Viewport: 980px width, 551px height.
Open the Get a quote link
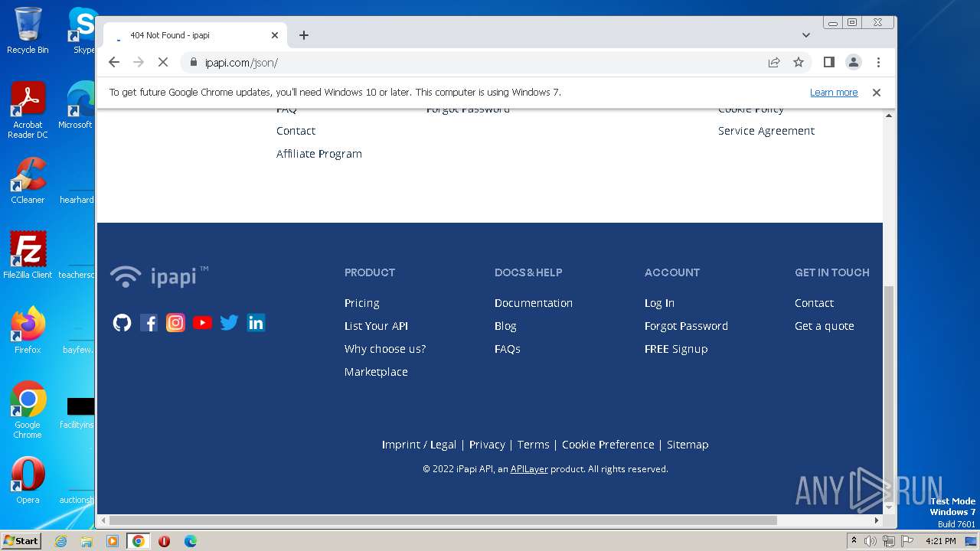pos(825,326)
